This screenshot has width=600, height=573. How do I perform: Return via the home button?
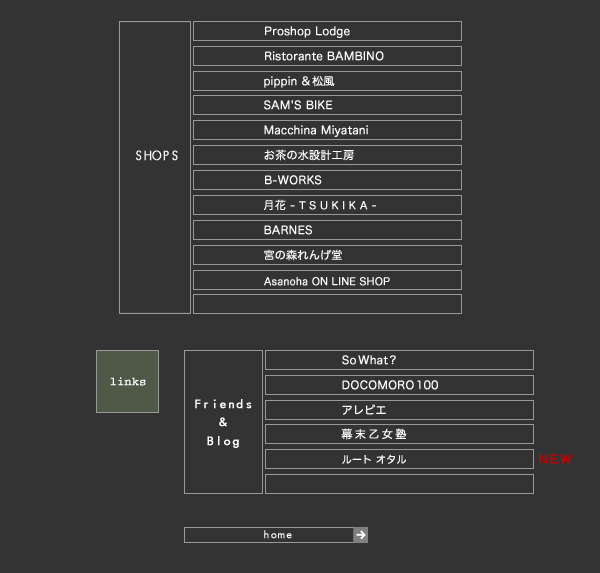tap(277, 535)
